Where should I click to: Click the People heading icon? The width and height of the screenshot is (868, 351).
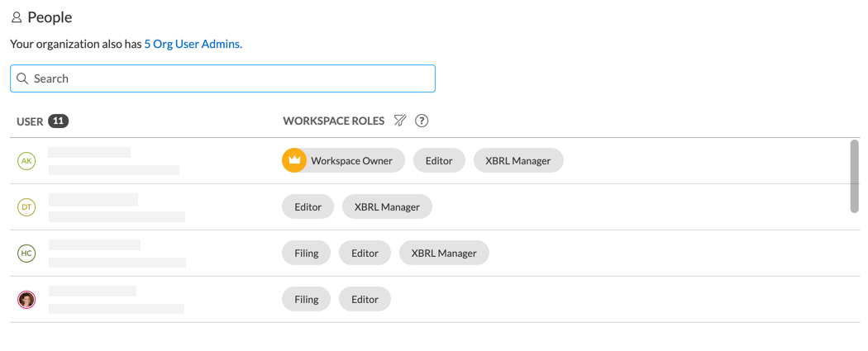pos(17,17)
